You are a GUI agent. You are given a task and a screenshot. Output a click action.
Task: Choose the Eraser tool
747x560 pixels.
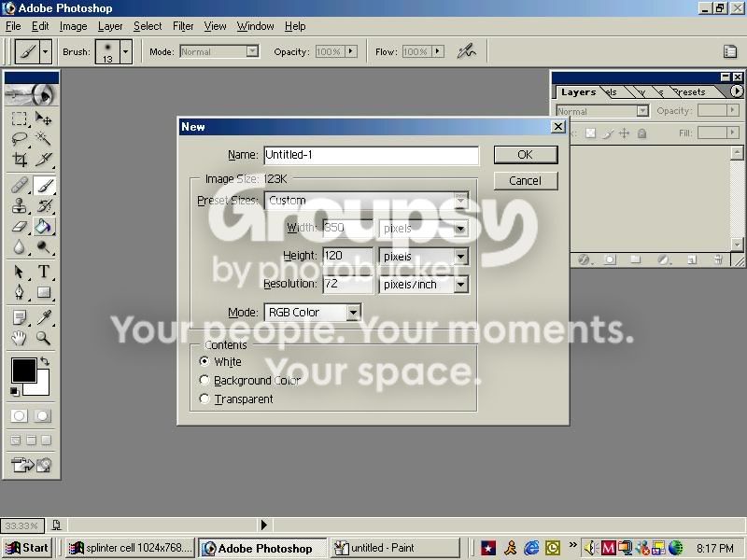19,227
